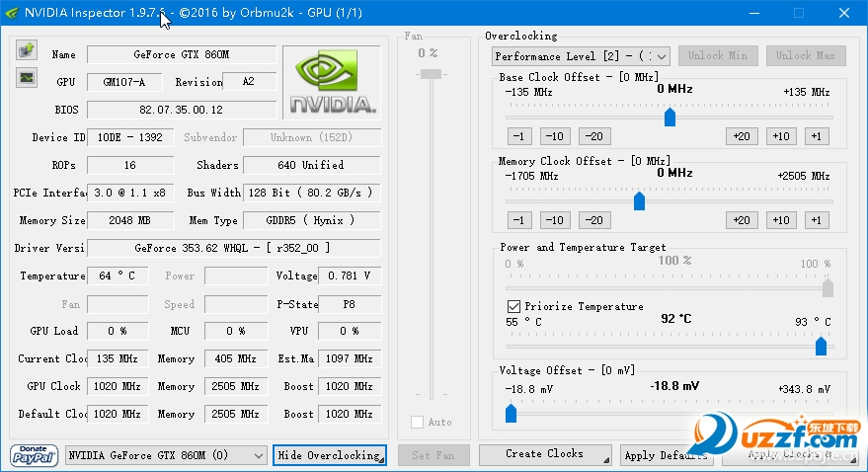Click the PCIe Interface value 3.0 @ 1.1 x8

click(x=130, y=193)
